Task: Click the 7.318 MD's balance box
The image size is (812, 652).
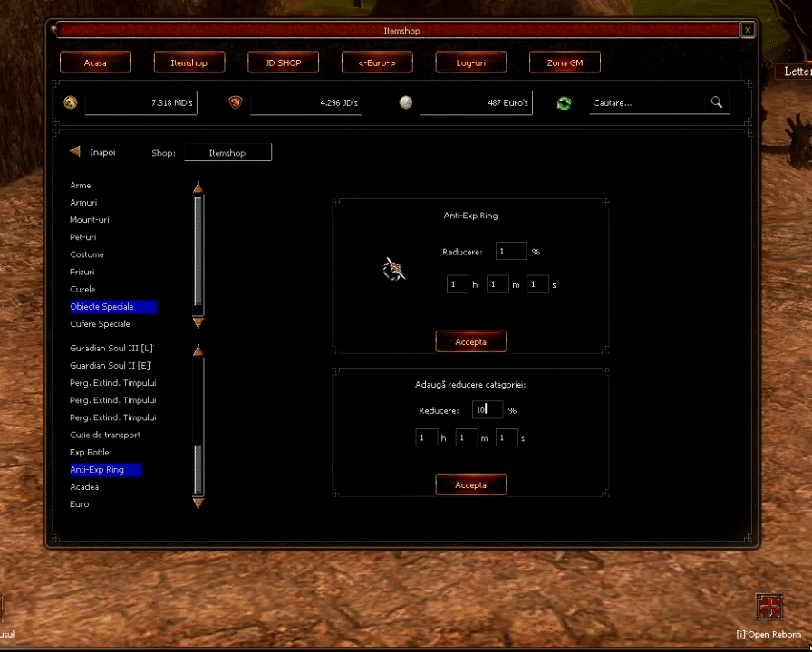Action: [x=140, y=102]
